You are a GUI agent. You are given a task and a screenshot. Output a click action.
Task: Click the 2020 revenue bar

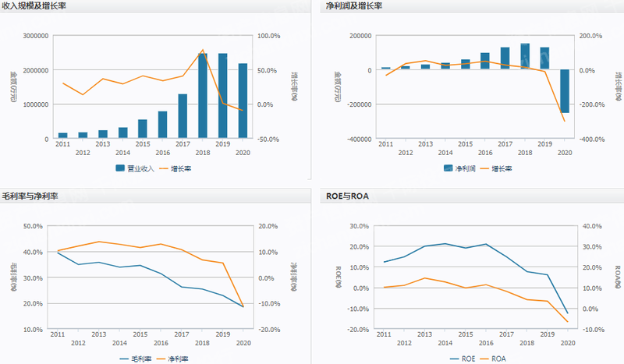point(243,101)
